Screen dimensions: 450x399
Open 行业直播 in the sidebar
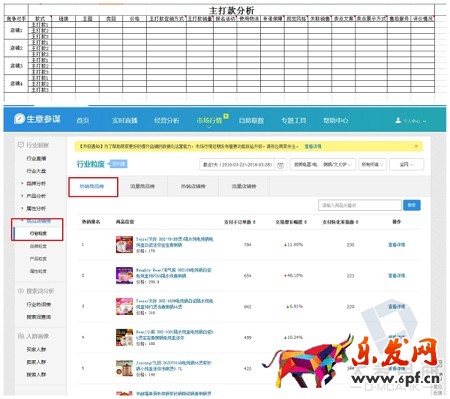click(36, 158)
